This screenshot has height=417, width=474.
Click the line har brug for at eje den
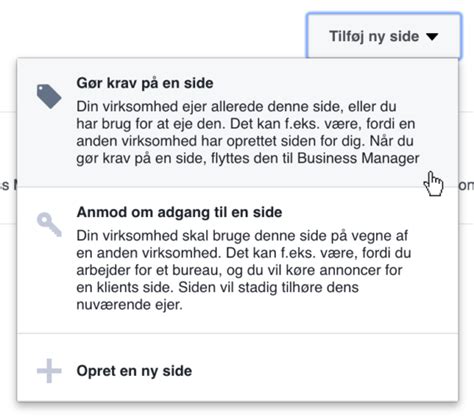click(246, 124)
